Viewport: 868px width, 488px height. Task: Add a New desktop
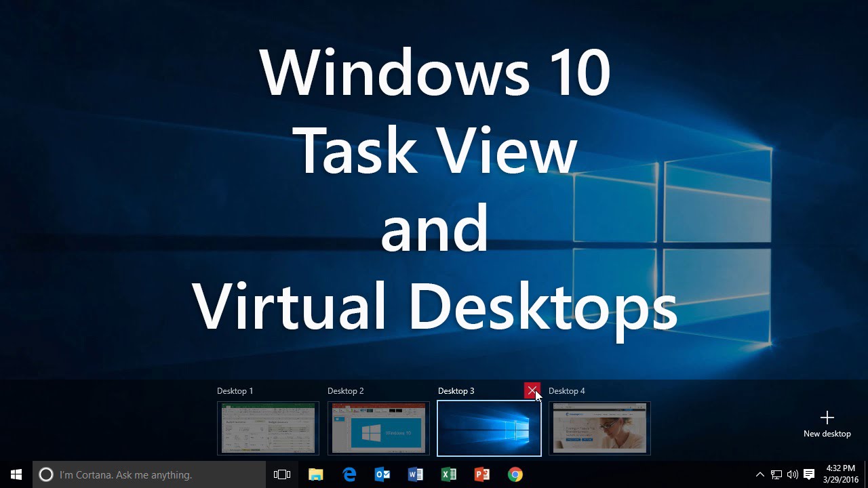click(x=827, y=424)
